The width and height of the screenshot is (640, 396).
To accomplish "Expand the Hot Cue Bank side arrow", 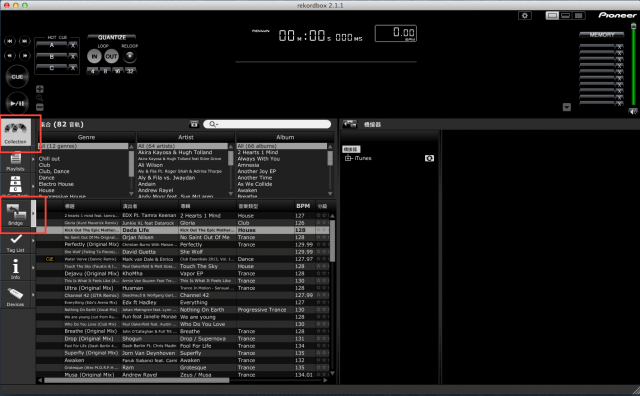I will (x=33, y=186).
